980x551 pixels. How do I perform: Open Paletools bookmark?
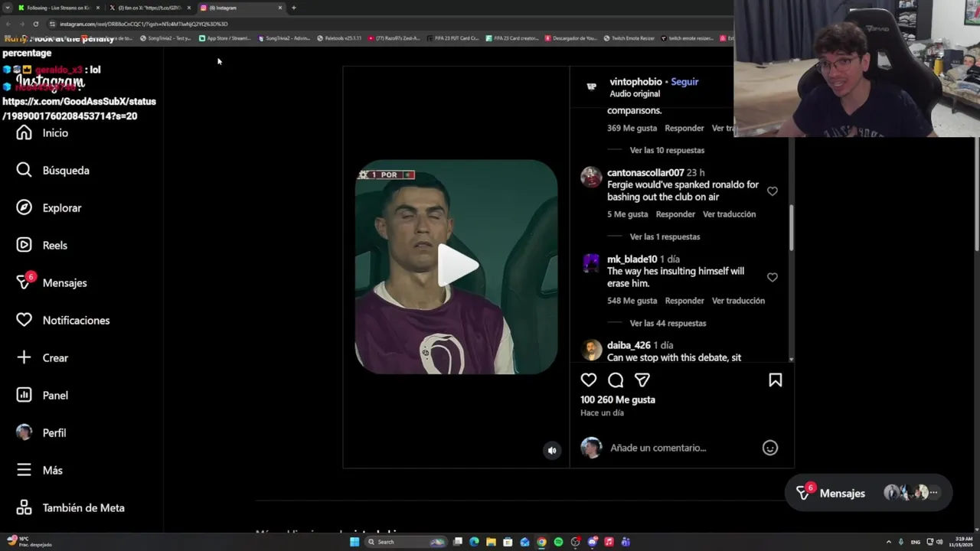(339, 38)
